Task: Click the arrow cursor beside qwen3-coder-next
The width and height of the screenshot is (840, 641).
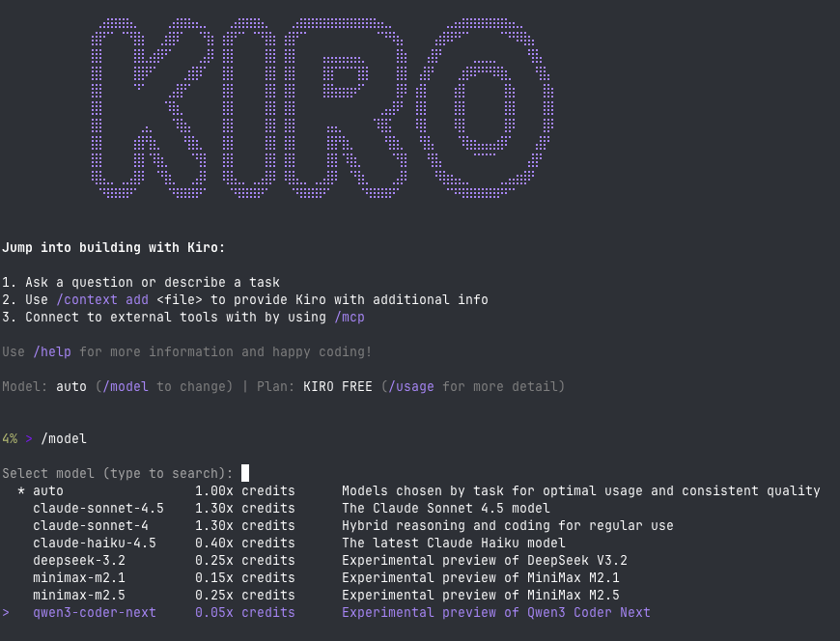Action: [x=6, y=613]
